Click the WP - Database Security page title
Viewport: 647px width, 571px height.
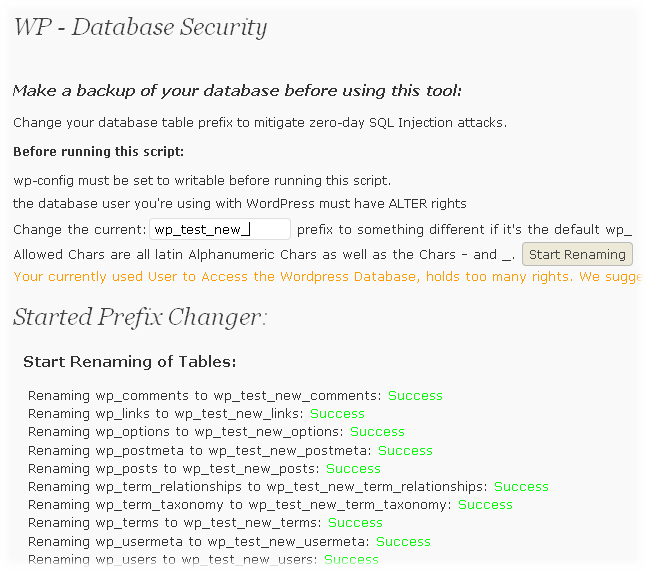tap(140, 27)
